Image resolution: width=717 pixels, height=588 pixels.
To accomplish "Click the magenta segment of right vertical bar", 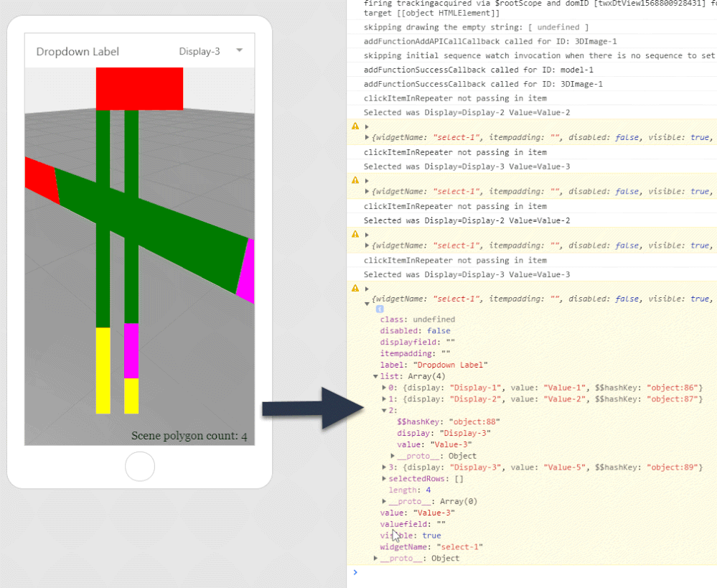I will tap(131, 350).
